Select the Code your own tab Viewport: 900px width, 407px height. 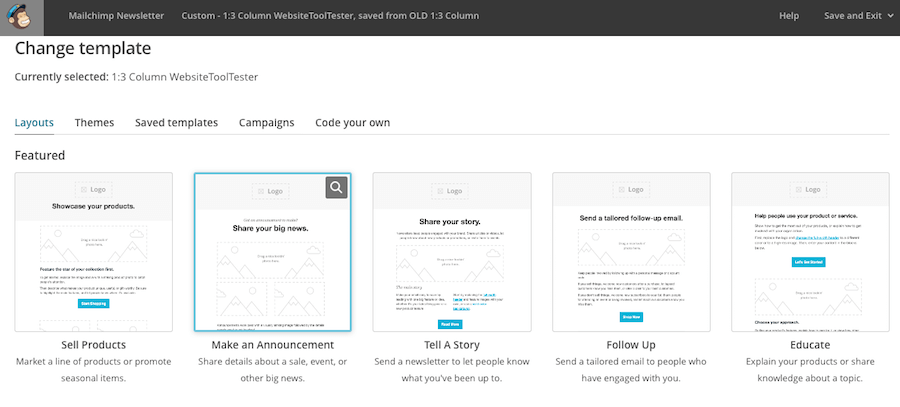click(x=352, y=123)
